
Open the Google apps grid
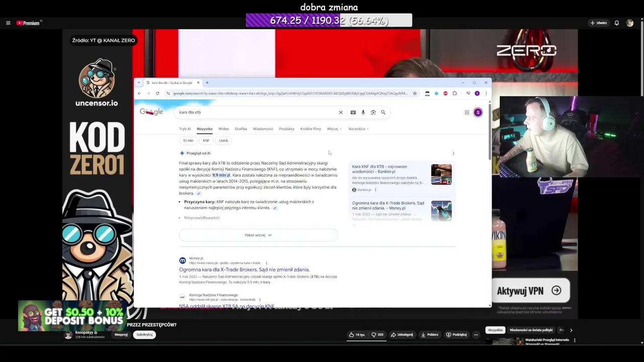tap(467, 112)
